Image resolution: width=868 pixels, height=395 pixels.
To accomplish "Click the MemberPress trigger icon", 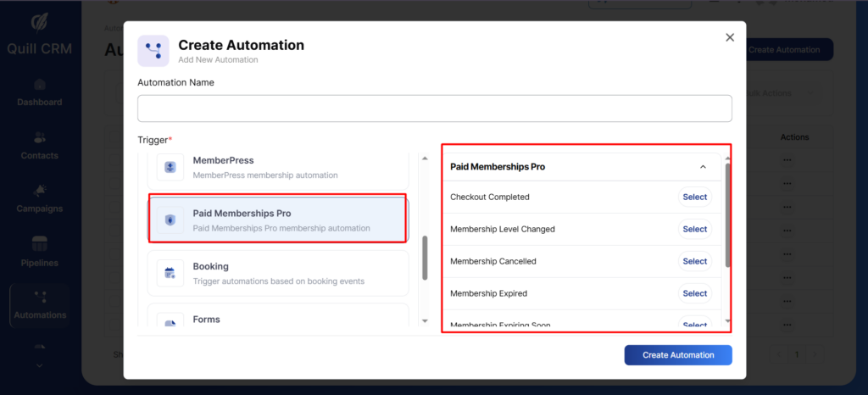I will point(170,167).
